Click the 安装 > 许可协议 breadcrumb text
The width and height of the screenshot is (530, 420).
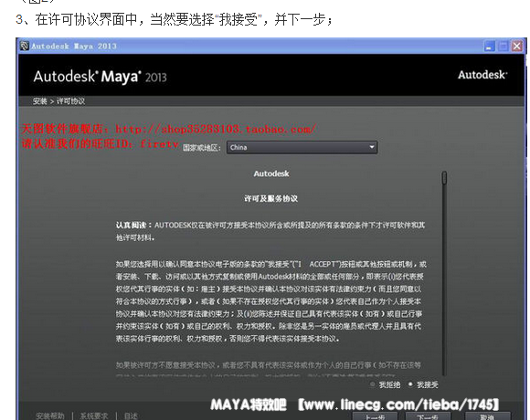(58, 101)
